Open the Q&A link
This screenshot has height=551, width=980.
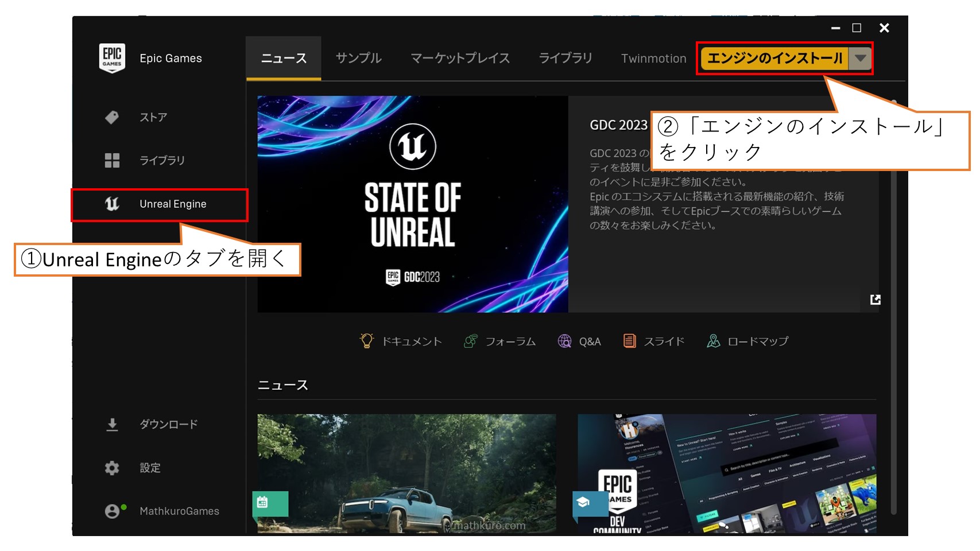590,342
